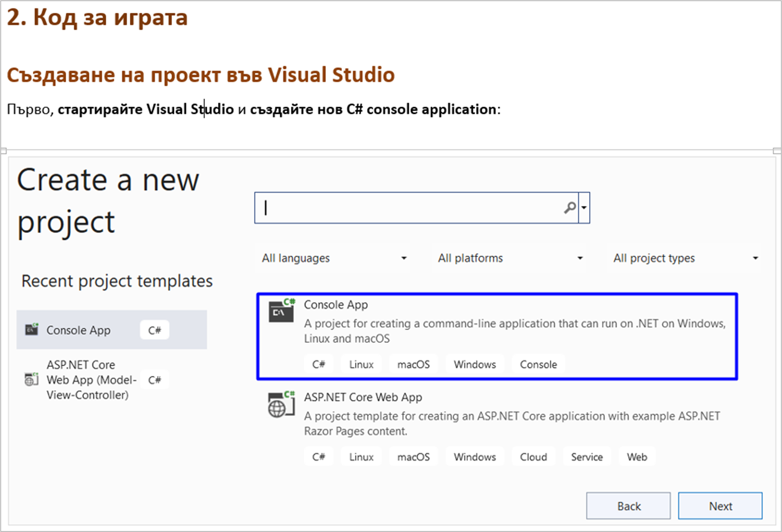Click the recent Console App icon
Screen dimensions: 782x532
click(32, 329)
